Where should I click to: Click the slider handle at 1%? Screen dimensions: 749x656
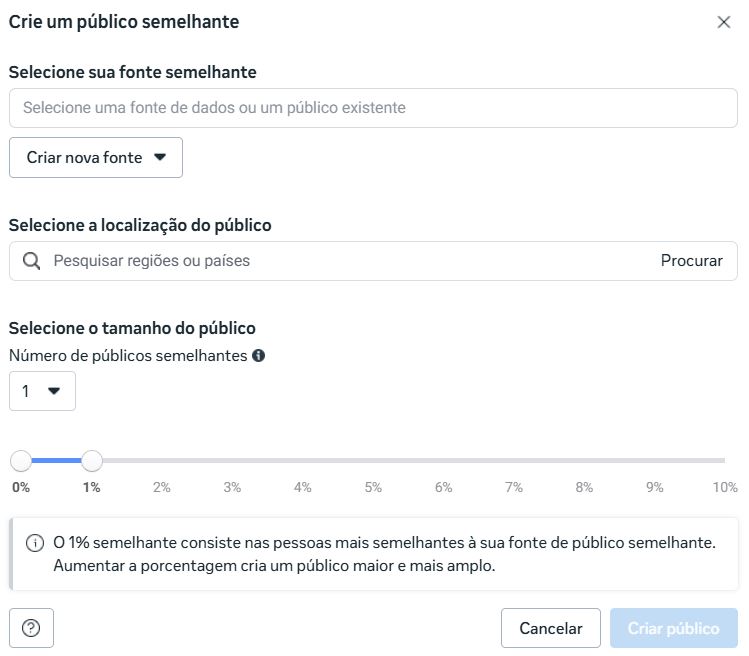click(92, 461)
